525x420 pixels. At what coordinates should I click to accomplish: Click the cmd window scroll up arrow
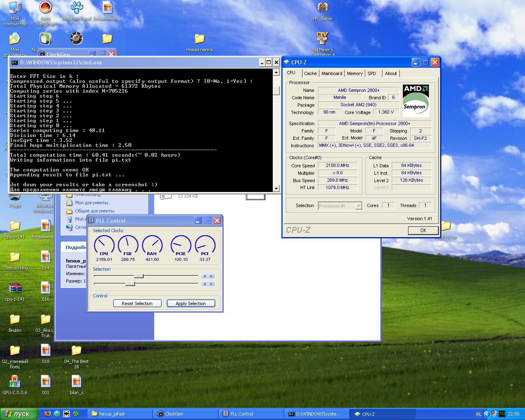click(276, 73)
